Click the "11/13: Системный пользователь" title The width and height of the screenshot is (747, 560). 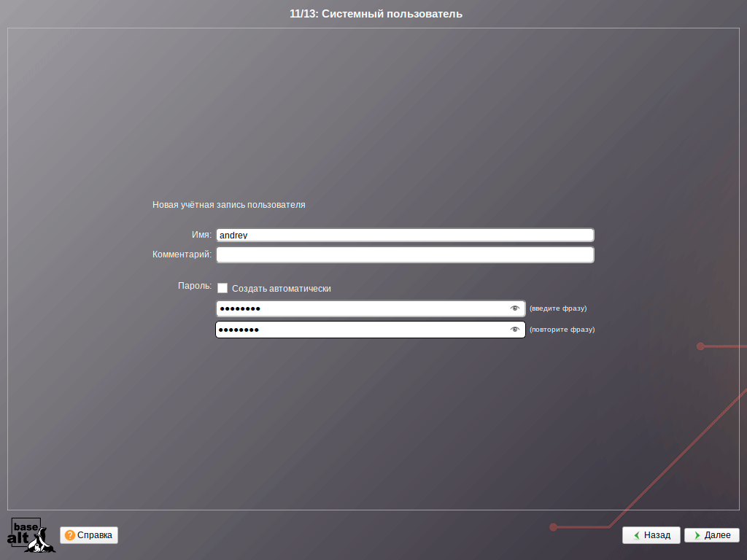click(x=376, y=14)
